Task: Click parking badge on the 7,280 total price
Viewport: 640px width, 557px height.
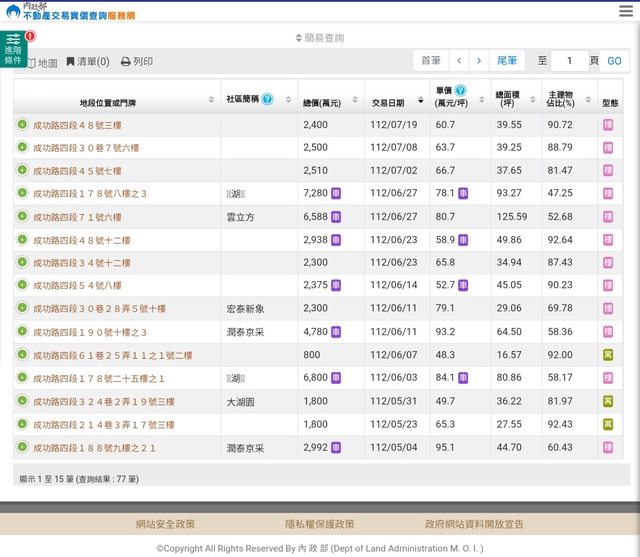Action: [x=336, y=194]
